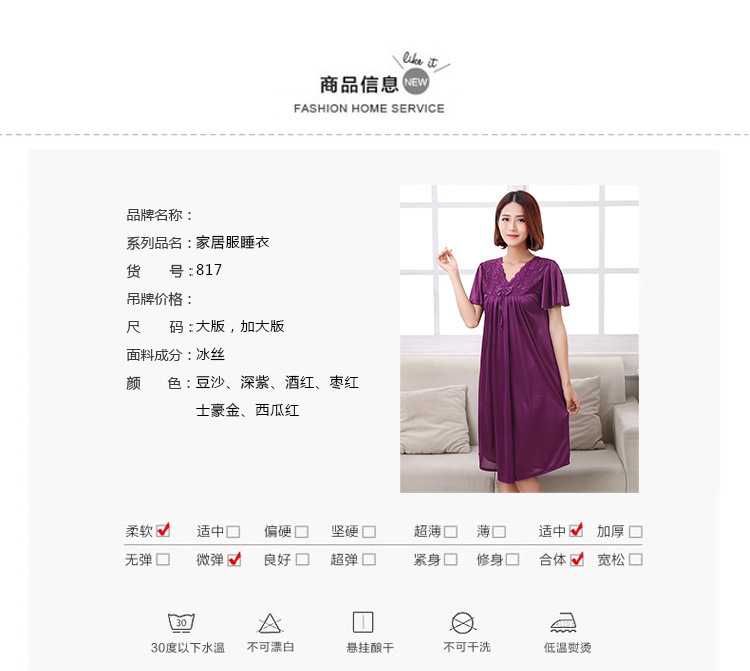This screenshot has width=750, height=671.
Task: Click the do-not-bleach triangle icon
Action: [x=270, y=623]
